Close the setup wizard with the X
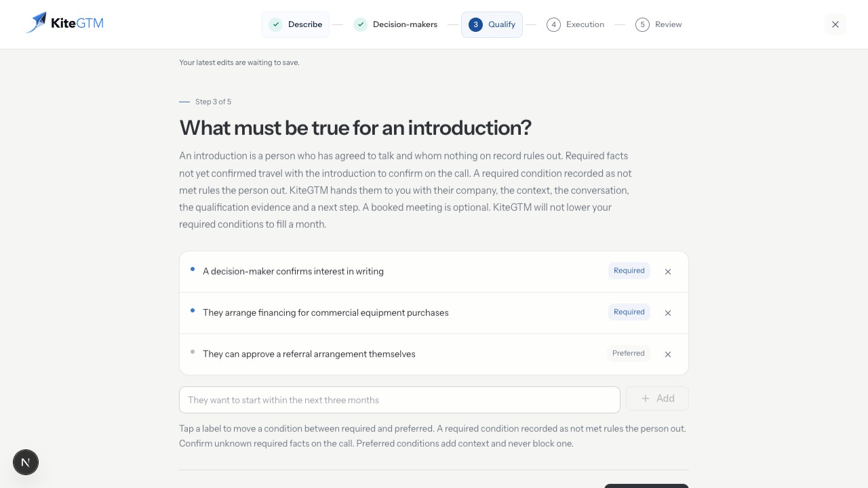Viewport: 868px width, 488px height. tap(835, 24)
